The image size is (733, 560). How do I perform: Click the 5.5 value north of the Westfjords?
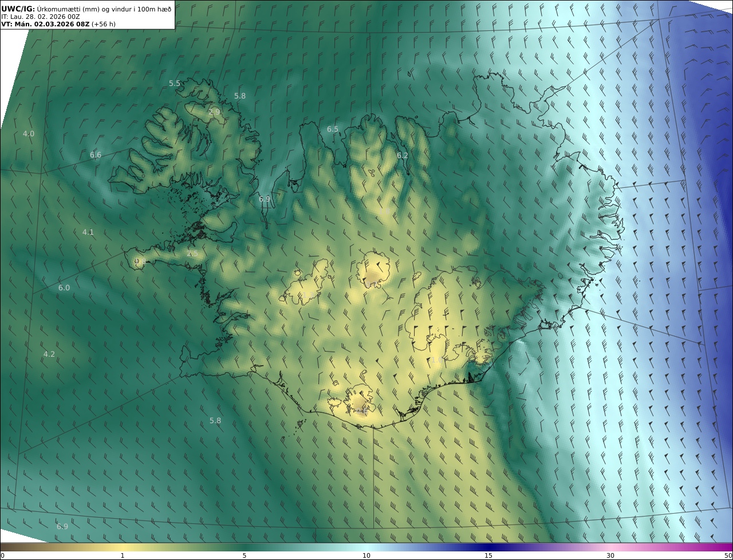(x=175, y=84)
